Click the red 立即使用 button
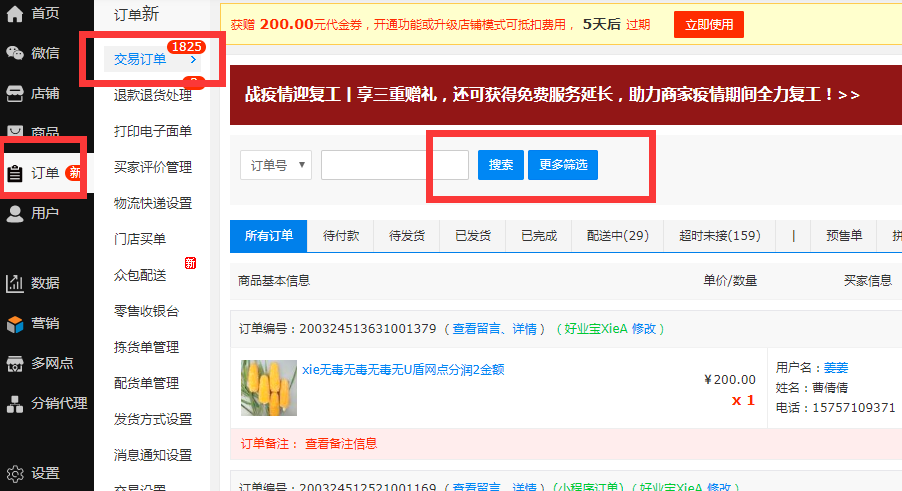902x491 pixels. click(x=709, y=25)
